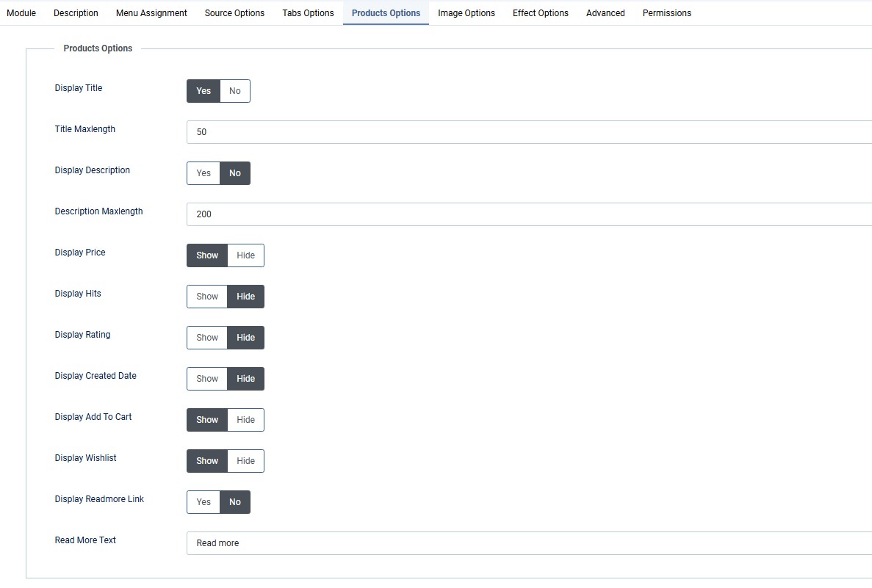Switch to Tabs Options tab
The image size is (872, 588).
[x=308, y=13]
